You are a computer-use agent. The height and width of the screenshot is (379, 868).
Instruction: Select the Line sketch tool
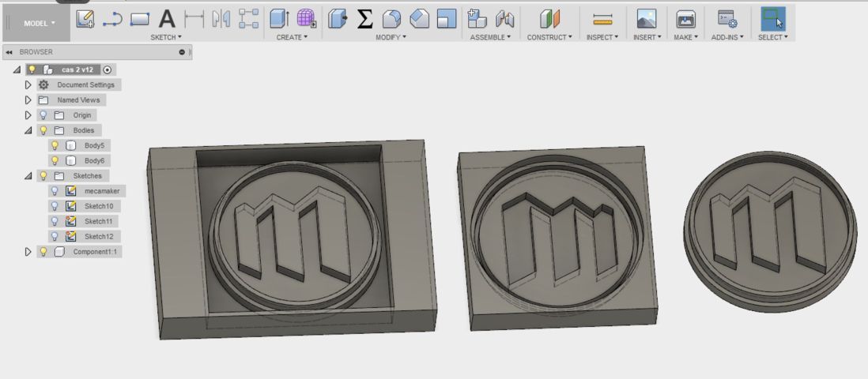113,20
